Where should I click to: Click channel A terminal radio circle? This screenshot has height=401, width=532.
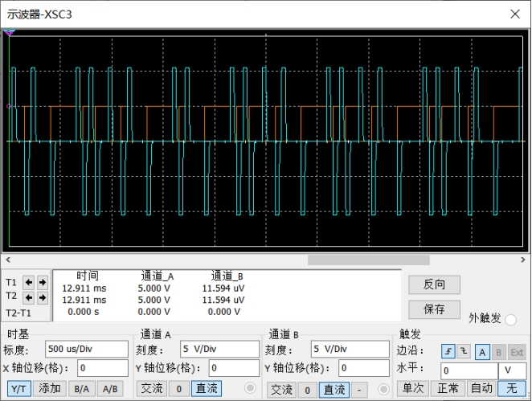[250, 388]
